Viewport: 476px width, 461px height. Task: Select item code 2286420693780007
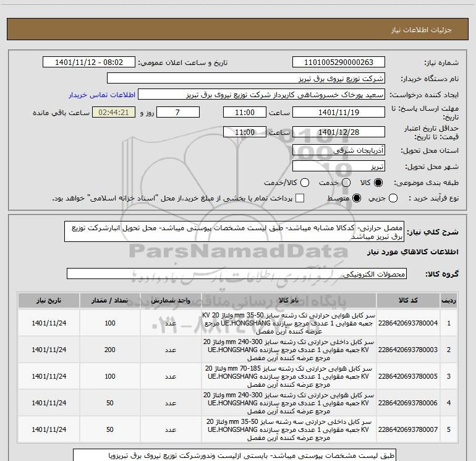(x=408, y=429)
